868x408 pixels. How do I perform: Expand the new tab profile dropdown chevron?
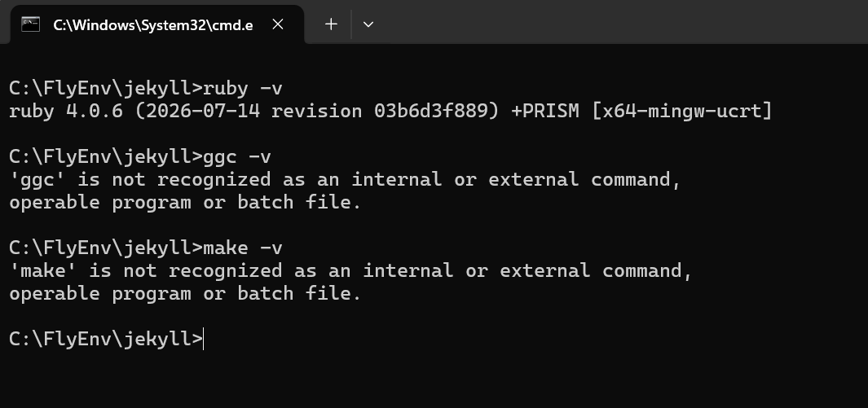368,24
